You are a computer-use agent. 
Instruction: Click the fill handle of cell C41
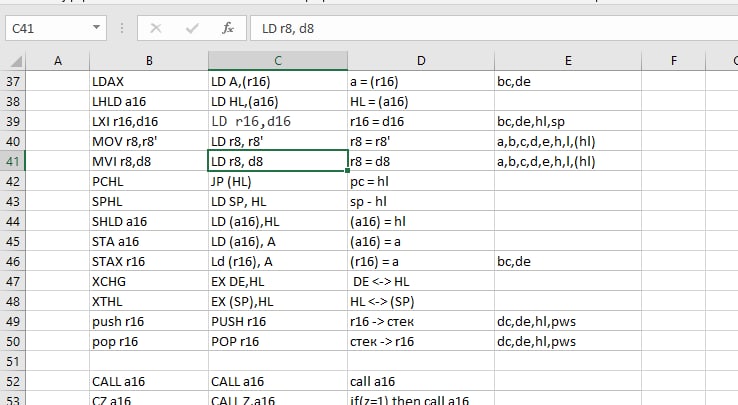tap(347, 171)
